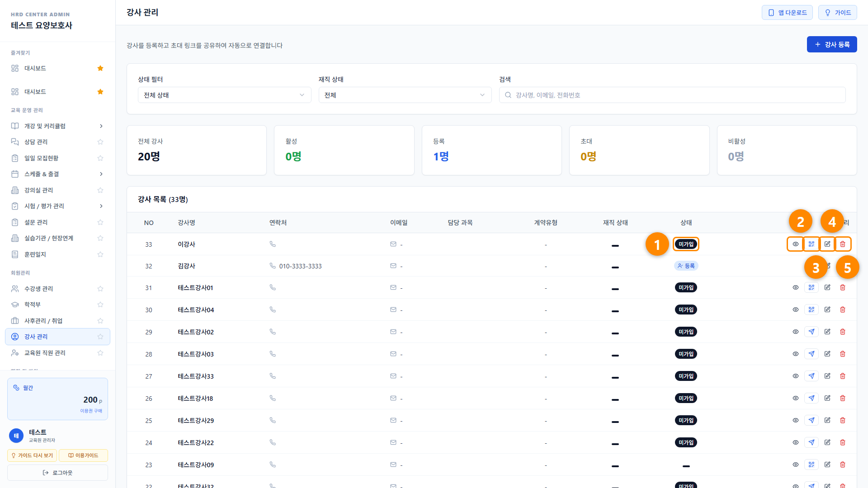This screenshot has height=488, width=868.
Task: Toggle favorite star for 강사 관리
Action: coord(100,337)
